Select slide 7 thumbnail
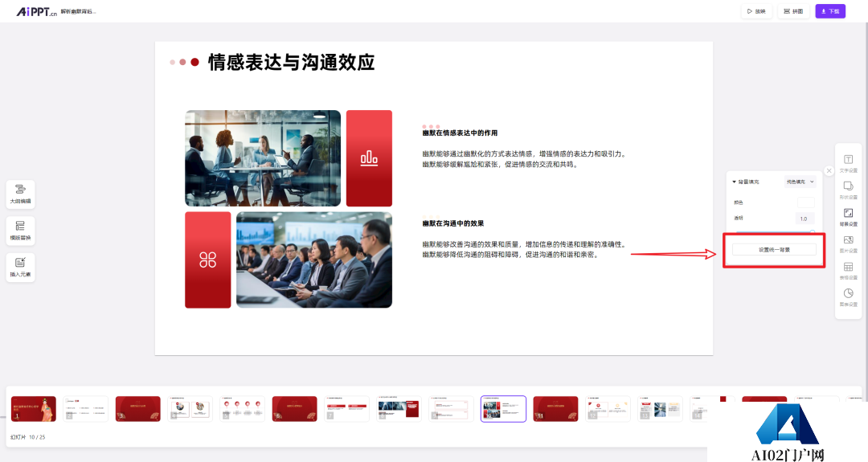This screenshot has height=462, width=868. point(346,409)
